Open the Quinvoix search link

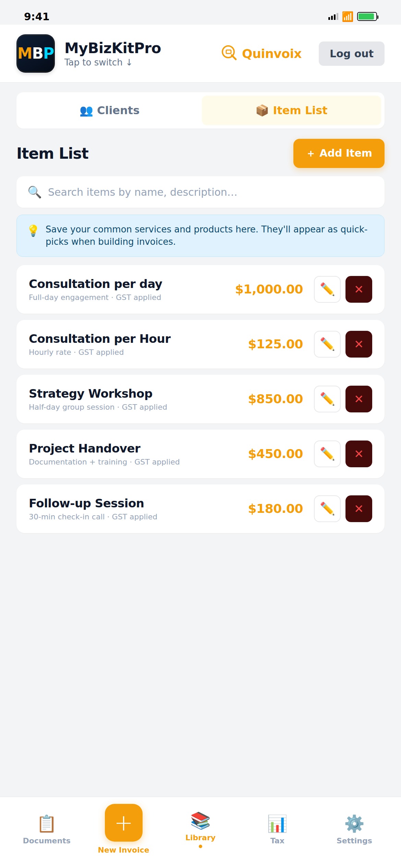[x=262, y=53]
